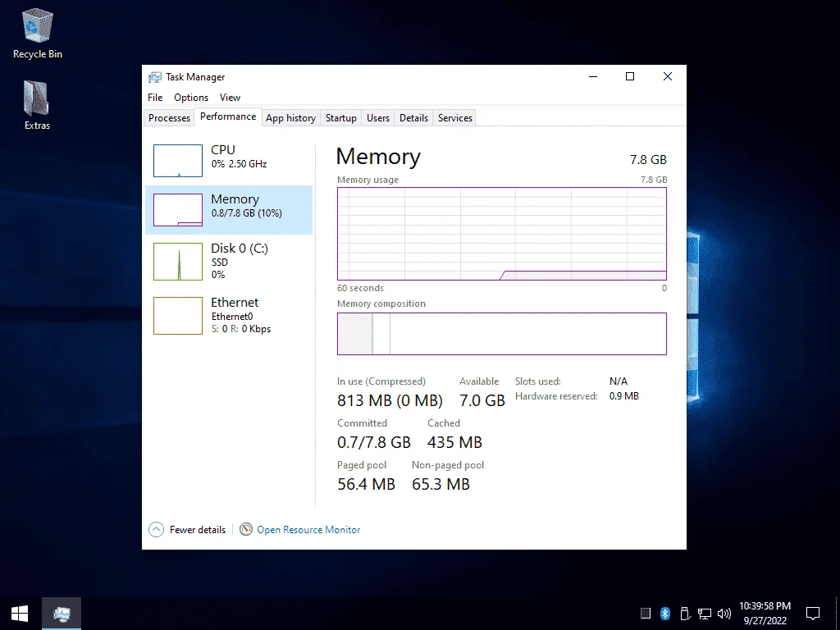Click the taskbar clock 10:39:58 PM
Viewport: 840px width, 630px height.
[x=765, y=606]
